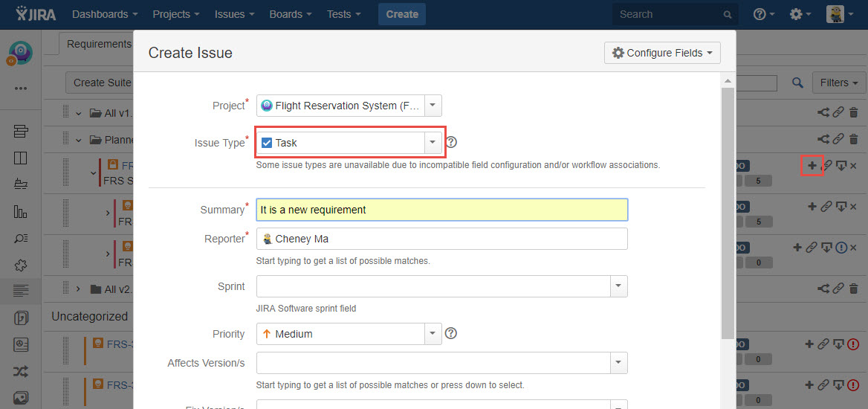868x409 pixels.
Task: Open the Priority dropdown set to Medium
Action: coord(433,334)
